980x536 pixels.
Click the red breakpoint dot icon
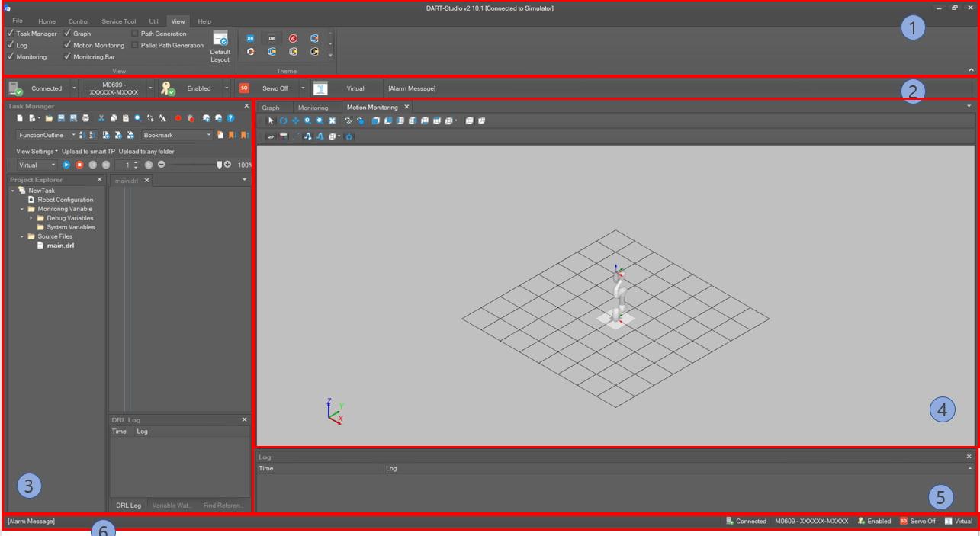(x=178, y=119)
